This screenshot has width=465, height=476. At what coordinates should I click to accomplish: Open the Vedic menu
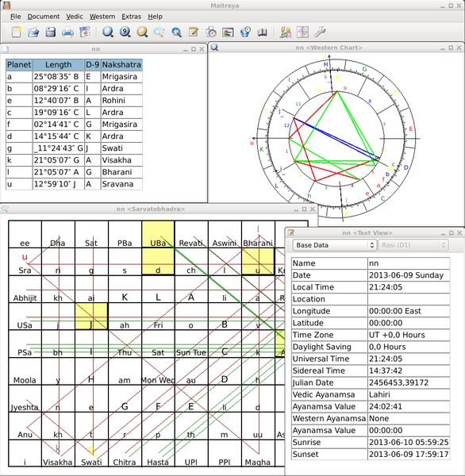click(x=75, y=17)
